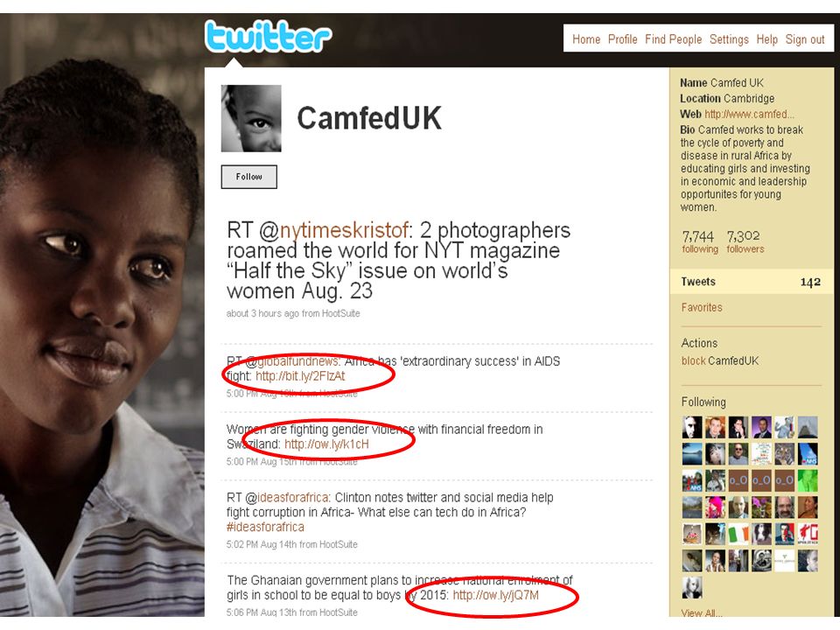This screenshot has height=630, width=840.
Task: Select the Tweets tab in sidebar
Action: point(751,282)
